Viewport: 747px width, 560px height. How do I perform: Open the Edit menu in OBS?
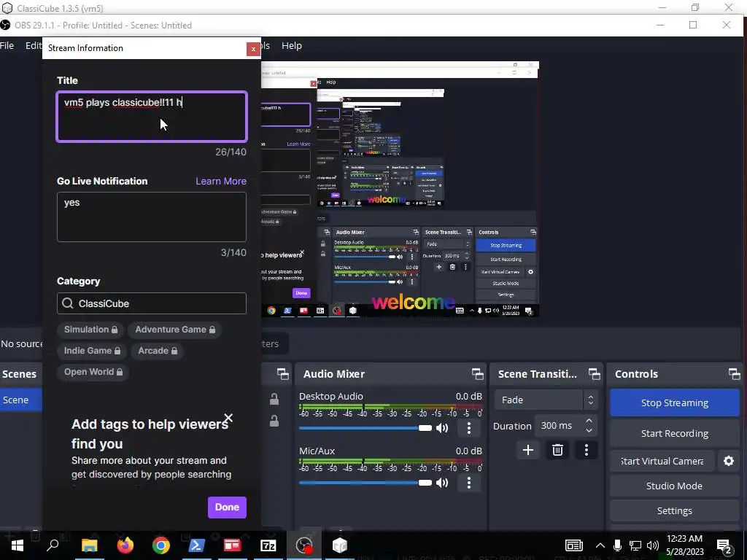[34, 46]
